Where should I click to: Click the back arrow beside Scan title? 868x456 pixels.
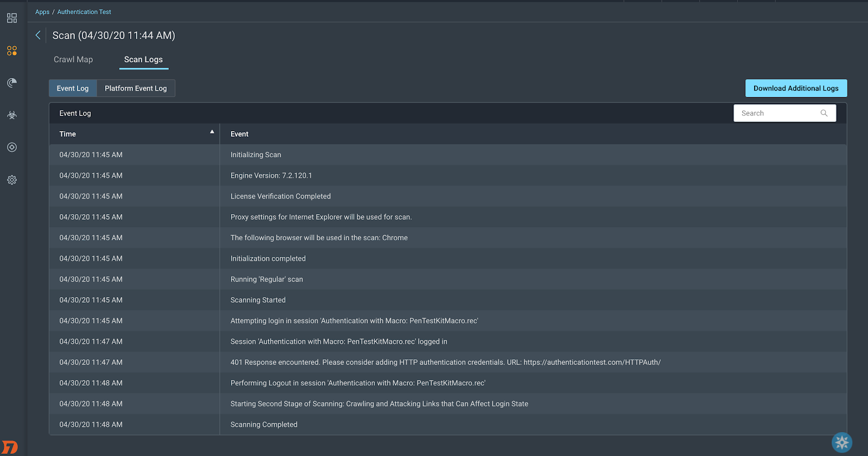[x=38, y=35]
